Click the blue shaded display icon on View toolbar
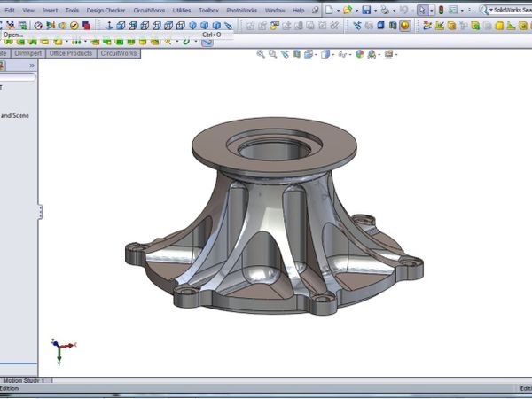The image size is (532, 399). (380, 26)
